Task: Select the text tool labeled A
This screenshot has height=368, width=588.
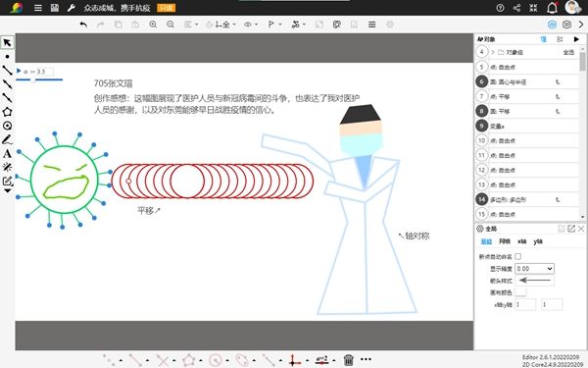Action: (7, 153)
